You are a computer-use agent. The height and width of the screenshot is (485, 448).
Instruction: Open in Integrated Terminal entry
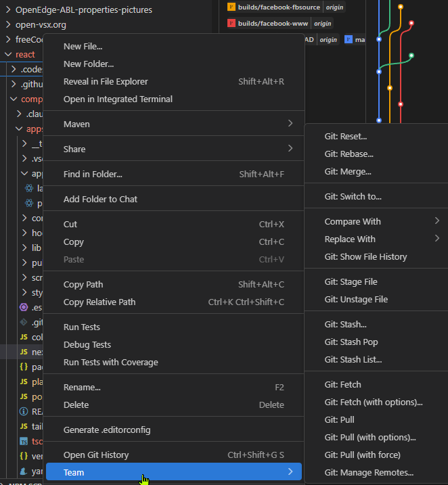pyautogui.click(x=173, y=99)
